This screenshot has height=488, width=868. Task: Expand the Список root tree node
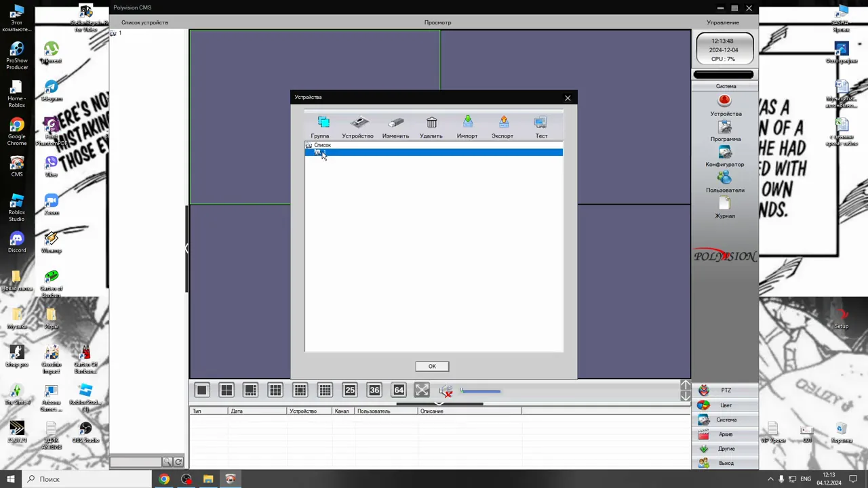tap(309, 145)
